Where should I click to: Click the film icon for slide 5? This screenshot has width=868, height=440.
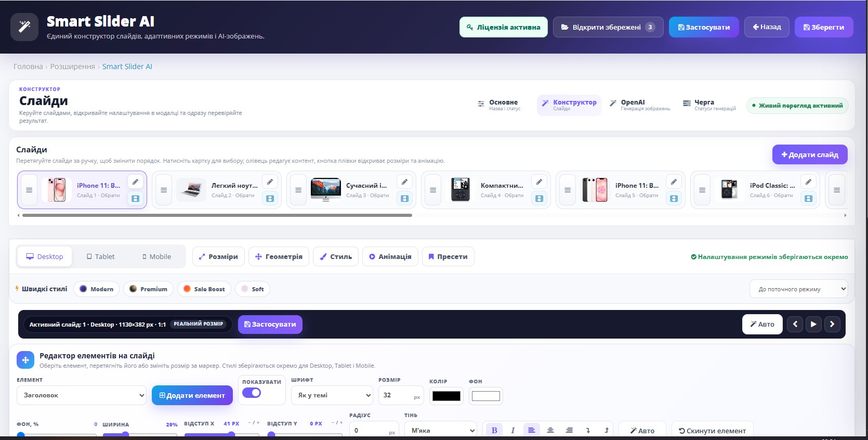tap(674, 198)
